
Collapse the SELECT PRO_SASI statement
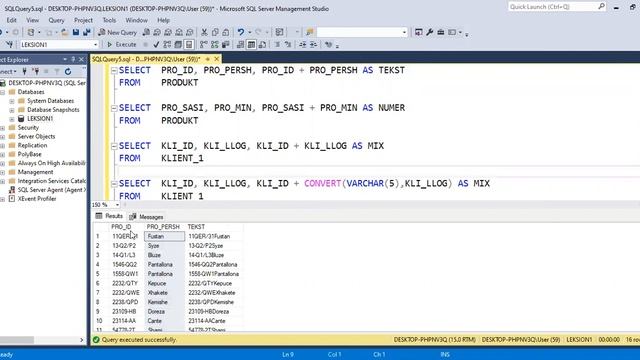tap(114, 108)
